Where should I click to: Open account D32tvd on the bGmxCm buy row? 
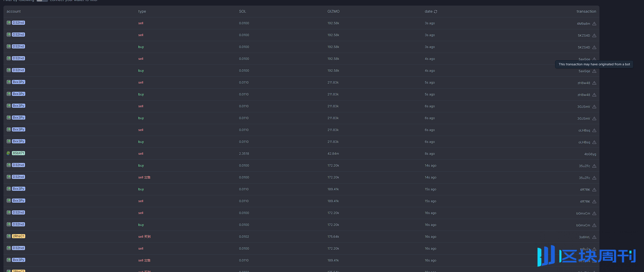18,224
